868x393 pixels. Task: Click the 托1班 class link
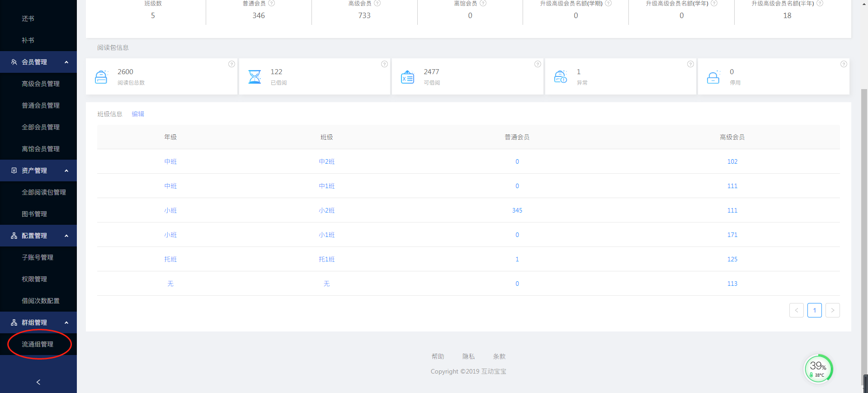(x=326, y=259)
